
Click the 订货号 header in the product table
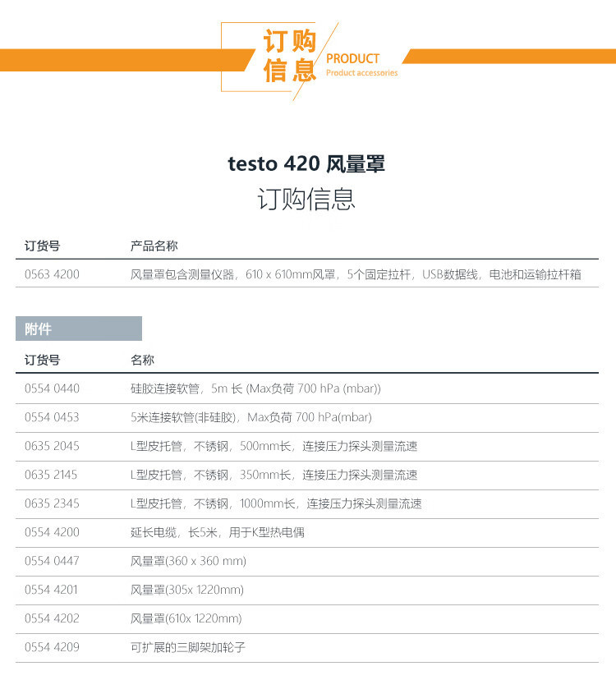(x=42, y=246)
